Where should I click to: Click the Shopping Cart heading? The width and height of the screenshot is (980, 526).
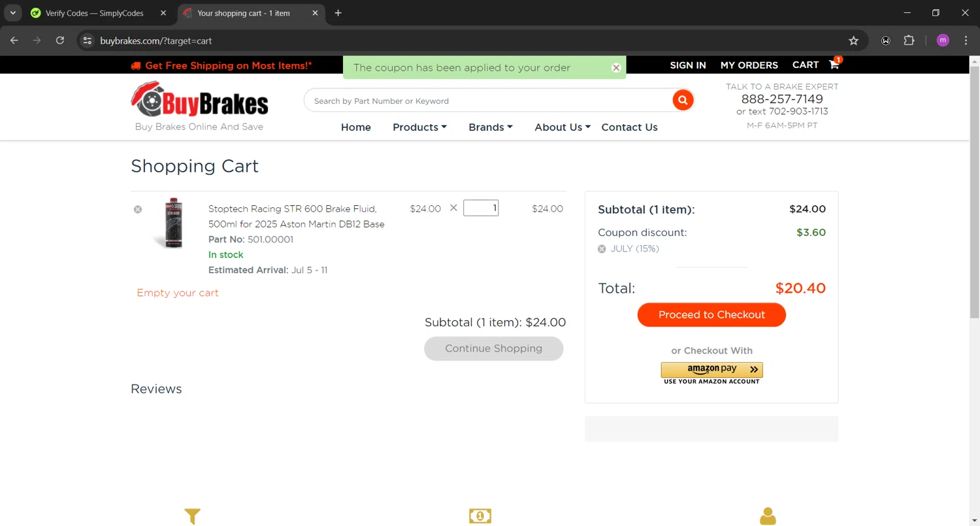(195, 166)
